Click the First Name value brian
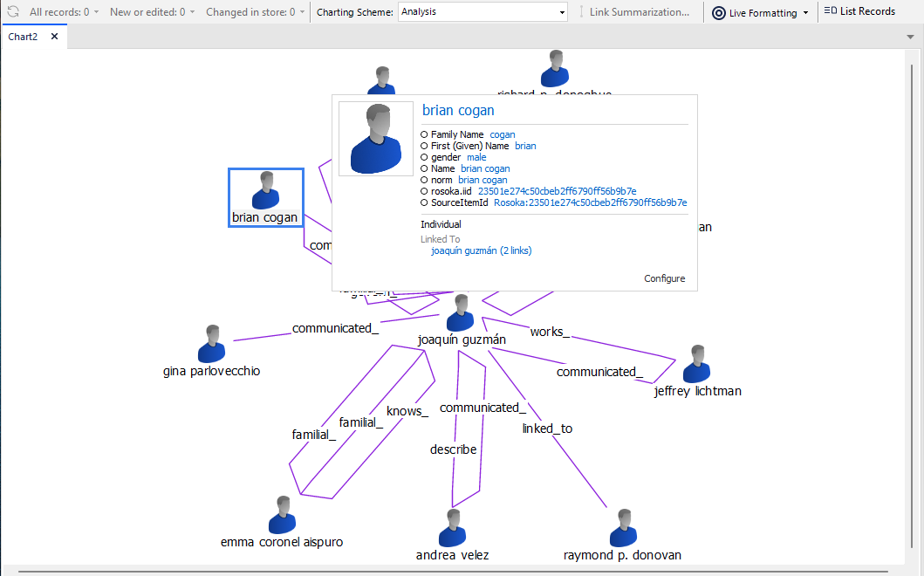This screenshot has height=576, width=924. coord(525,146)
